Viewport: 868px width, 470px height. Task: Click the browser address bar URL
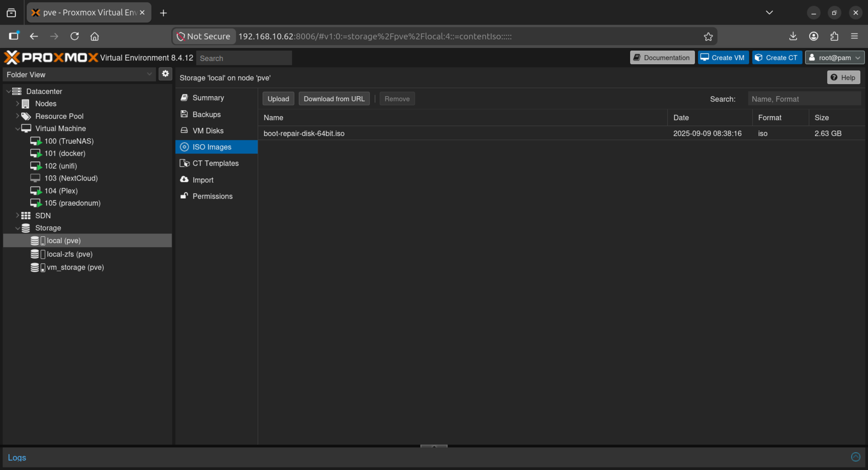tap(375, 36)
